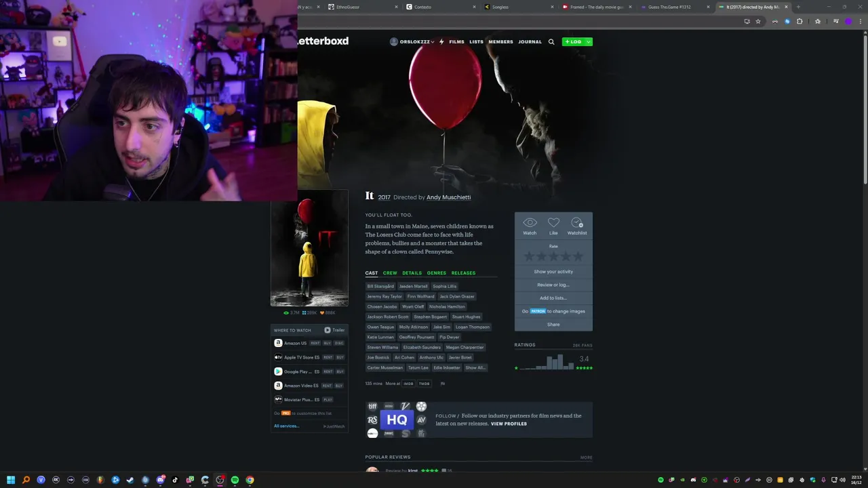Image resolution: width=868 pixels, height=488 pixels.
Task: Open the 2017 year link
Action: click(384, 197)
